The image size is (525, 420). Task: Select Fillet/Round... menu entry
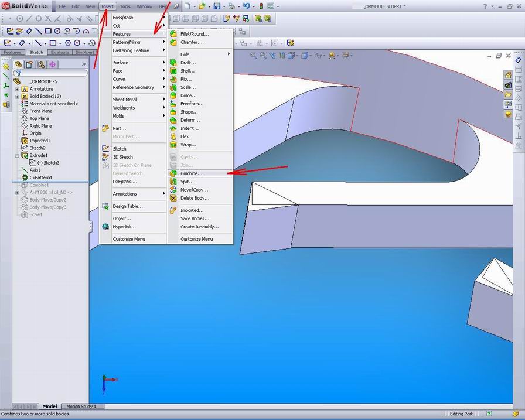[195, 34]
